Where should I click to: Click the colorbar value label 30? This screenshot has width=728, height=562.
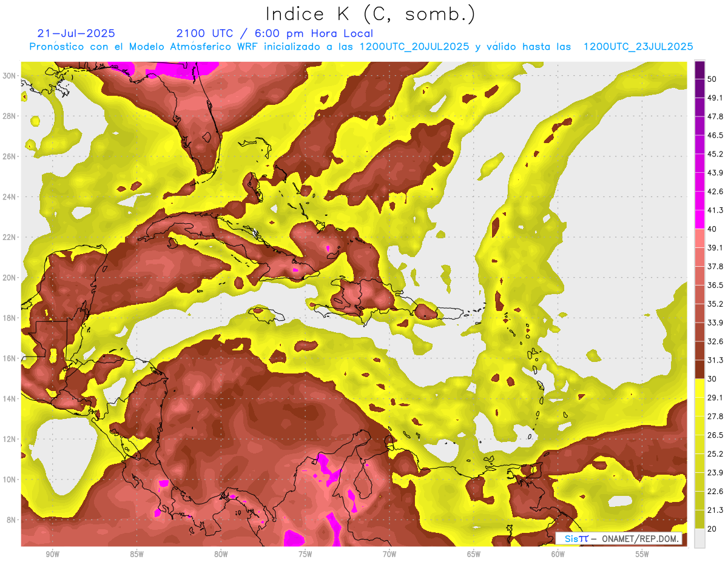713,379
